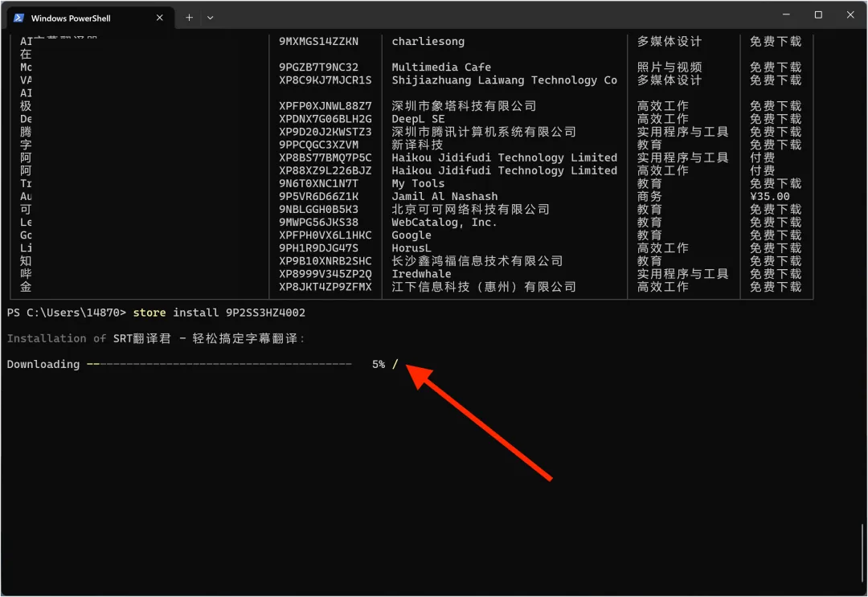Click product ID XP88XZ9L226BJZ

325,170
